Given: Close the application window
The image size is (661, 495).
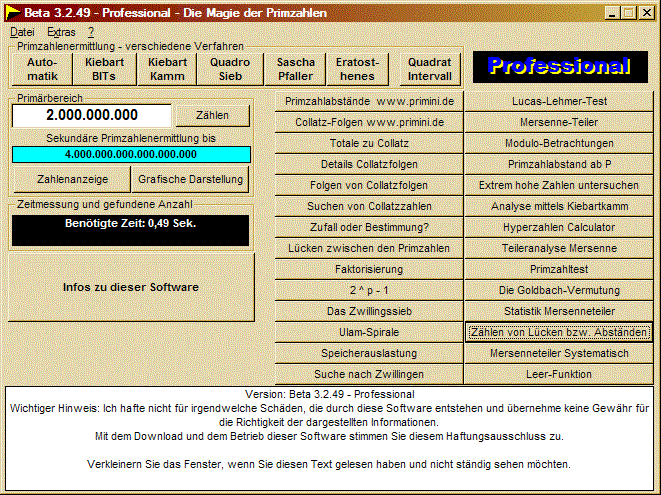Looking at the screenshot, I should pos(646,13).
